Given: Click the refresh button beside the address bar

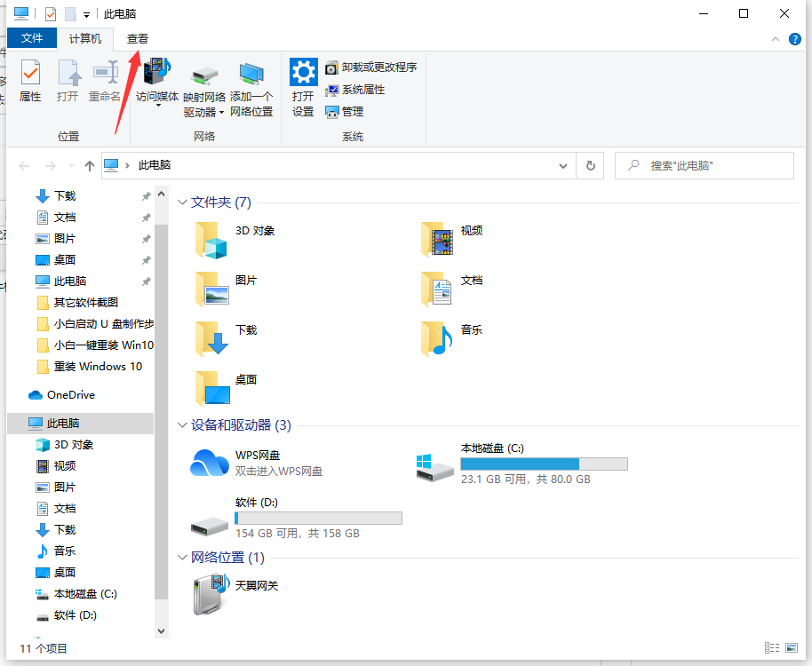Looking at the screenshot, I should 590,165.
